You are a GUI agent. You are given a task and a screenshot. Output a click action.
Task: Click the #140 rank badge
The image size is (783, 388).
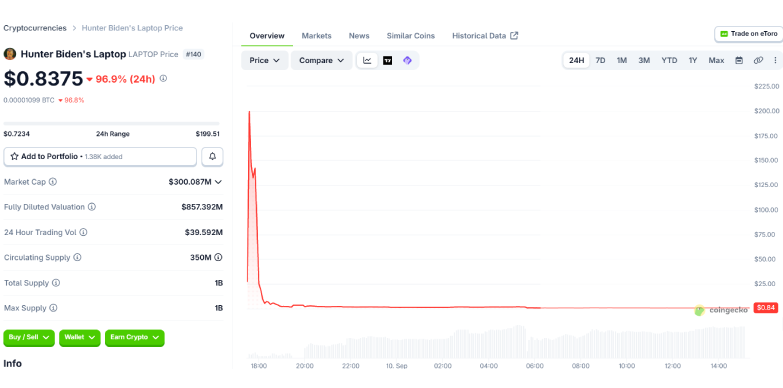[x=193, y=54]
